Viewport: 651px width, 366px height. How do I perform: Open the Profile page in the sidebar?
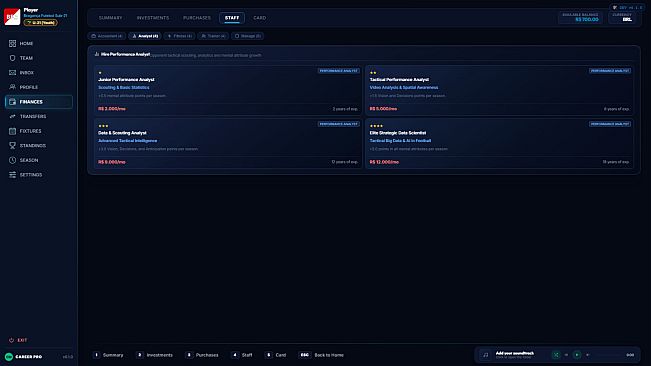39,87
